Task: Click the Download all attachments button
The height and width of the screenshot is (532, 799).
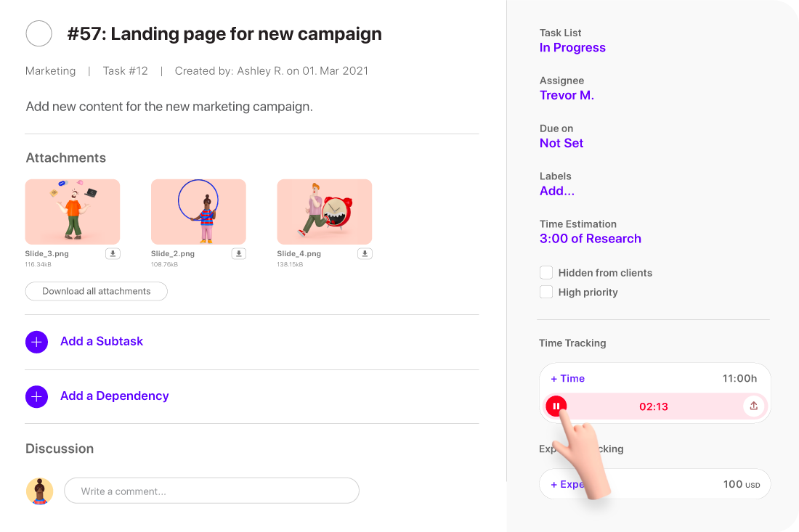Action: (96, 291)
